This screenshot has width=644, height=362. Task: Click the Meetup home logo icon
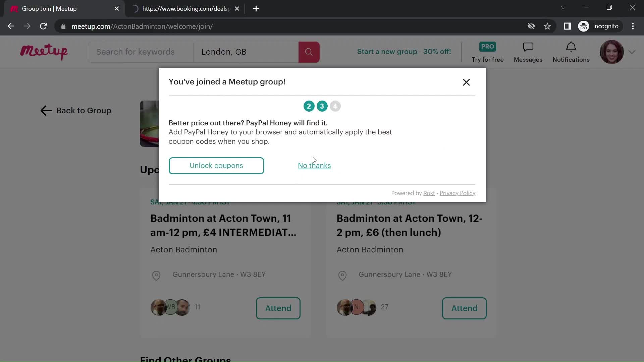(44, 51)
